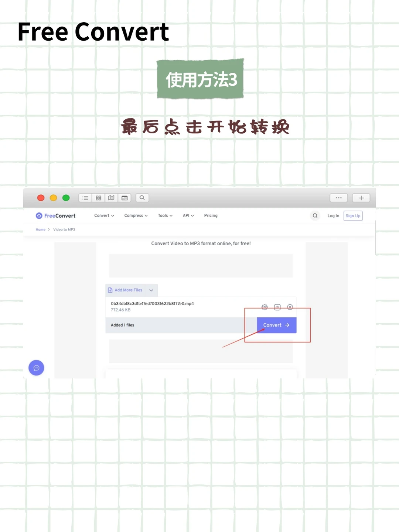Go to Home breadcrumb
The height and width of the screenshot is (532, 399).
pyautogui.click(x=40, y=229)
